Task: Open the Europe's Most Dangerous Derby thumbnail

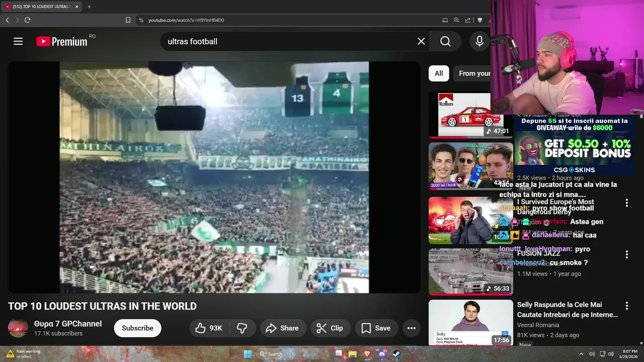Action: click(470, 220)
